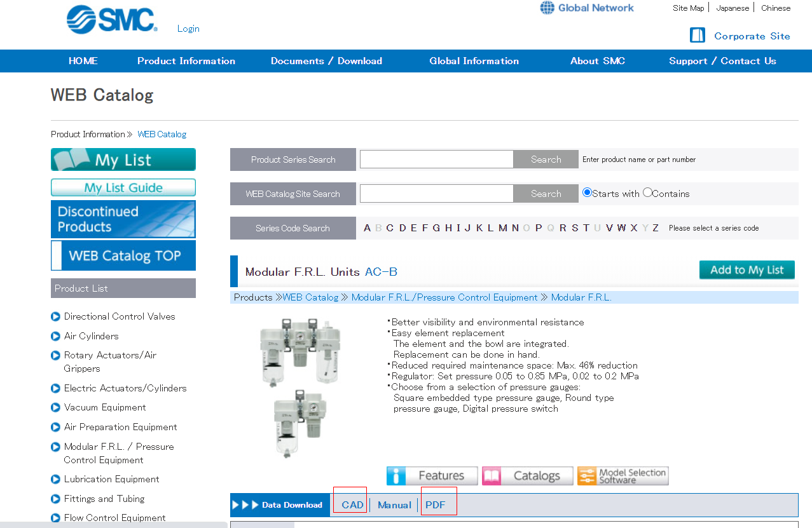Select series code letter V

(609, 228)
